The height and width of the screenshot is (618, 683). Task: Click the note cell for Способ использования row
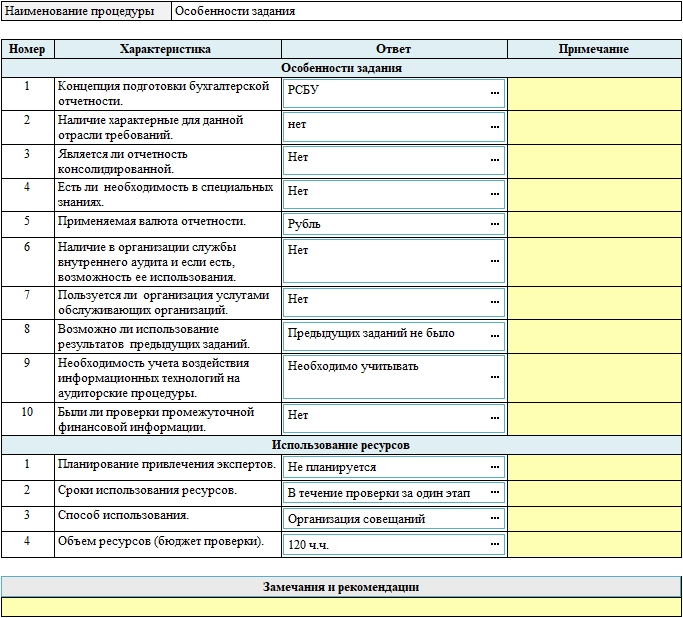595,519
